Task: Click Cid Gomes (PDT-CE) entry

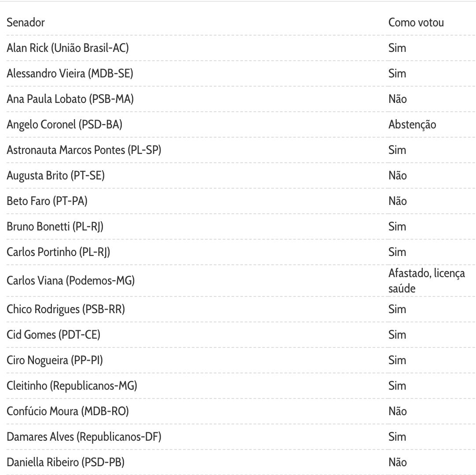Action: [53, 335]
